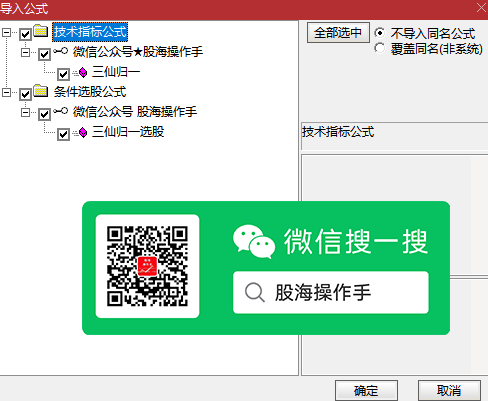Select the 覆盖同名(非系统) radio option
The image size is (488, 401).
[x=379, y=48]
